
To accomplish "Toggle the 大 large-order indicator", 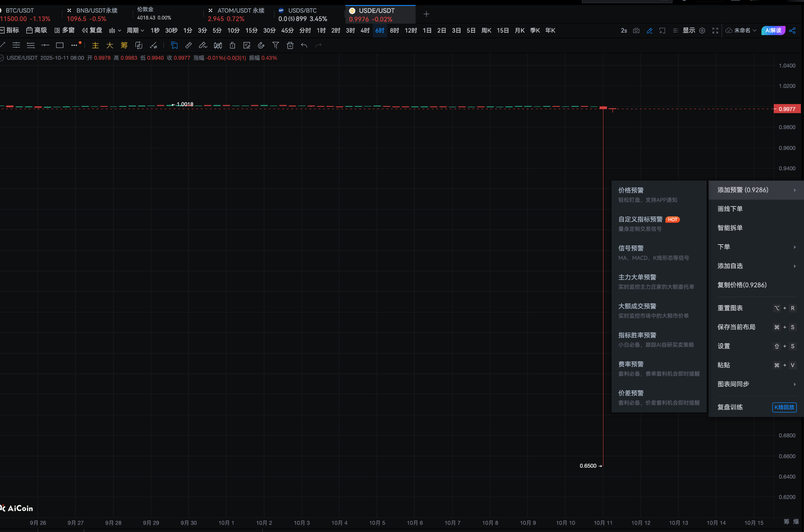I will (110, 46).
